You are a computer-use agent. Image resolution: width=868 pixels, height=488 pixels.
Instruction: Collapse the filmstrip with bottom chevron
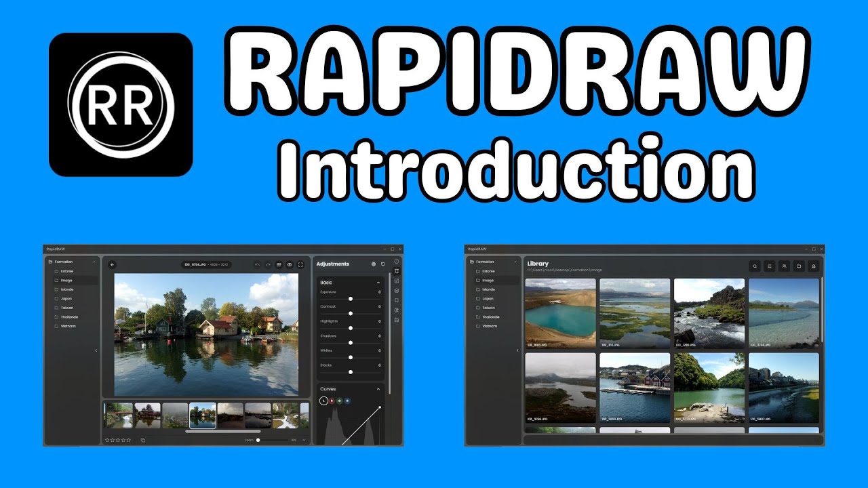click(x=304, y=440)
